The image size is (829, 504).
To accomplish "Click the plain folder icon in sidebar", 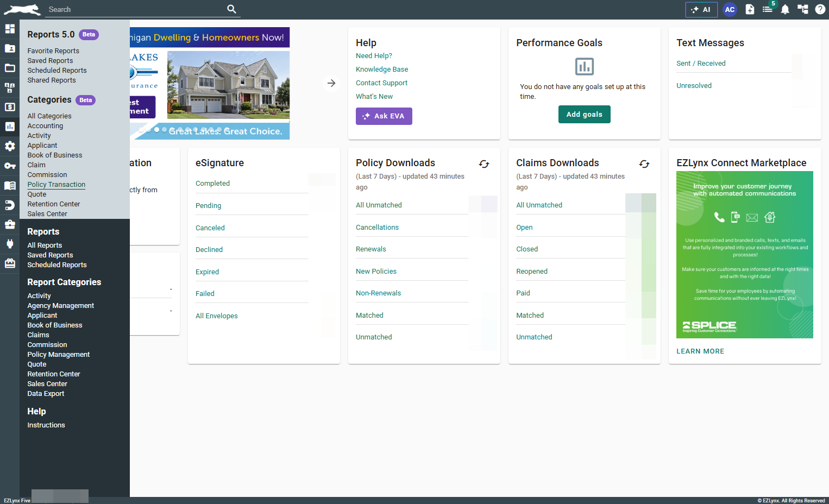I will pyautogui.click(x=10, y=68).
